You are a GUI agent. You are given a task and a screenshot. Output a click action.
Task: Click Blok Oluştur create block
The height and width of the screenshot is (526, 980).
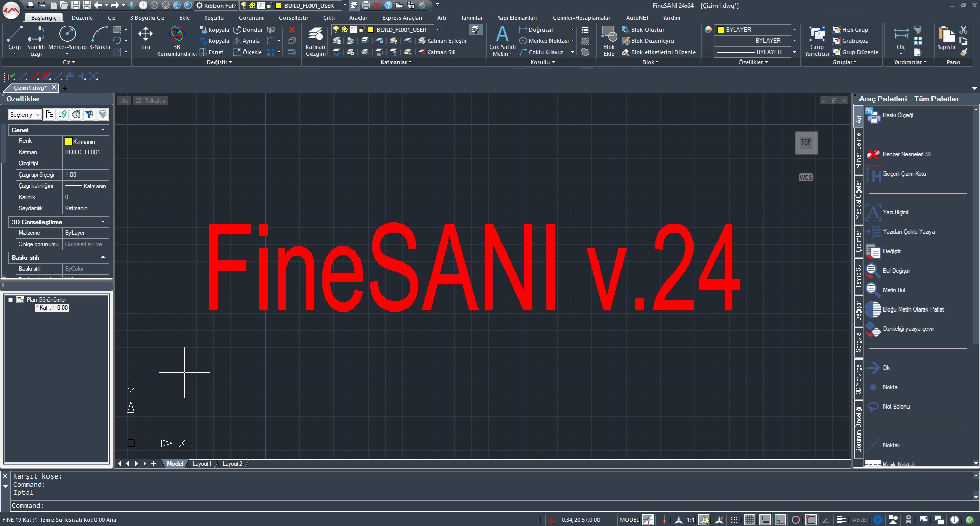click(x=643, y=30)
